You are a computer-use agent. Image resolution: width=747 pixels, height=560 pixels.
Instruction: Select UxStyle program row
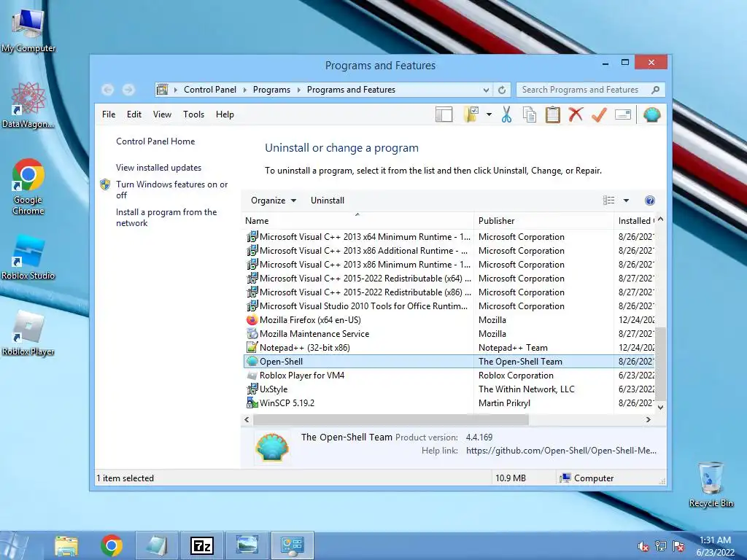[x=449, y=389]
